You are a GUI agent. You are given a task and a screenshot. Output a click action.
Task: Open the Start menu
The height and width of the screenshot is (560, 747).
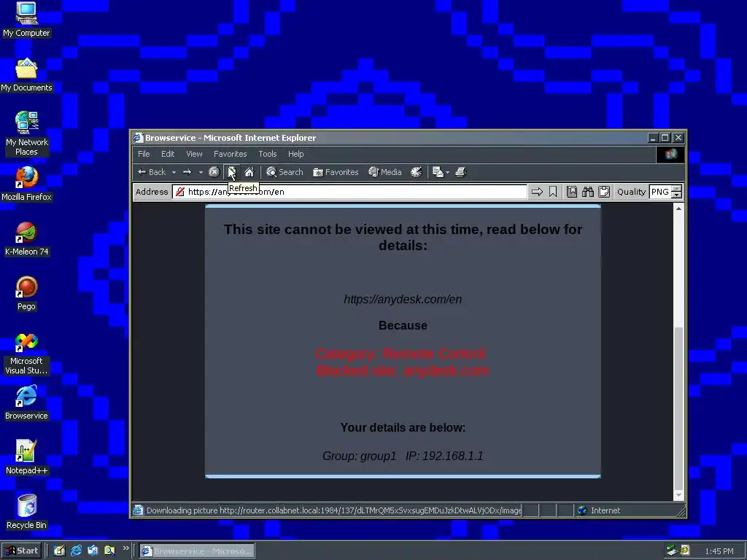(x=21, y=551)
